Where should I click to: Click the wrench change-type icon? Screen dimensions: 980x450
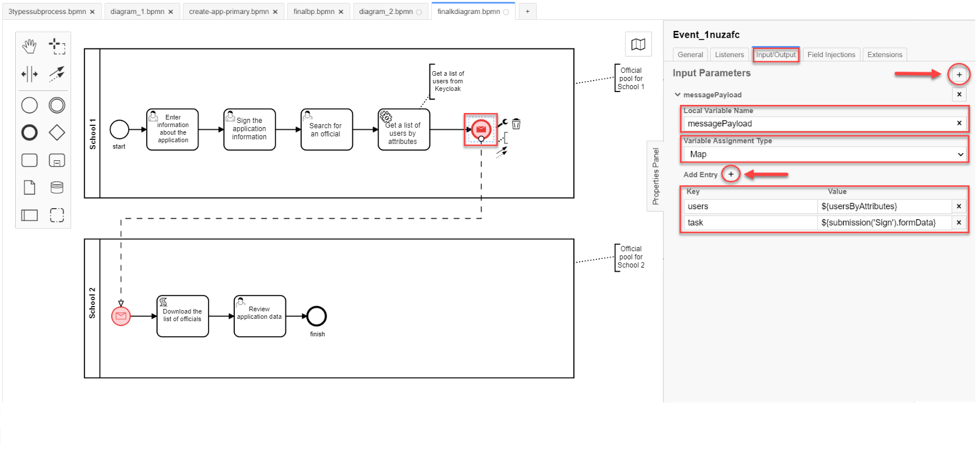(x=502, y=123)
